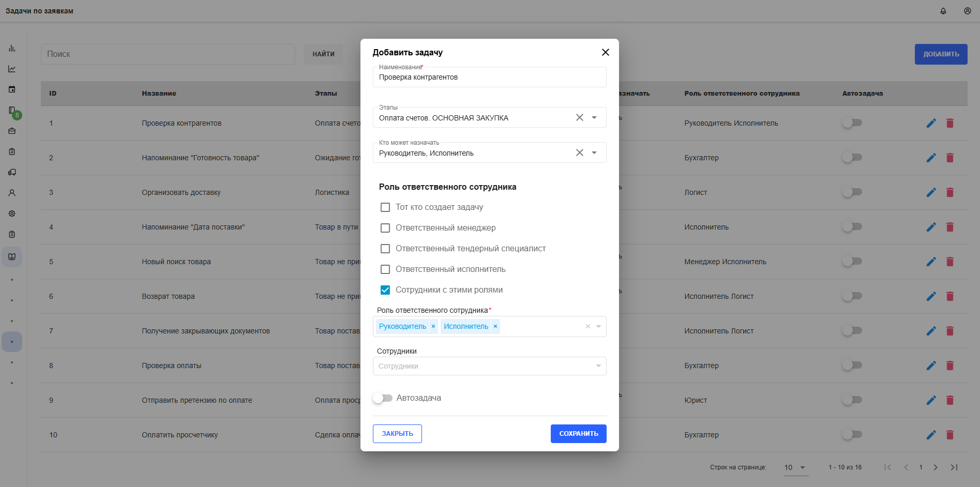The height and width of the screenshot is (487, 980).
Task: Select Получение закрывающих документов row text
Action: tap(206, 331)
